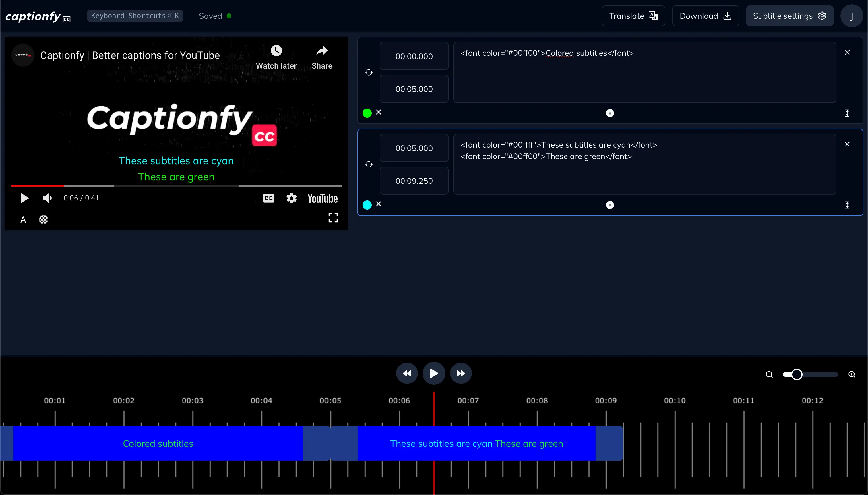Screen dimensions: 868x495
Task: Open the font style A icon
Action: click(x=23, y=220)
